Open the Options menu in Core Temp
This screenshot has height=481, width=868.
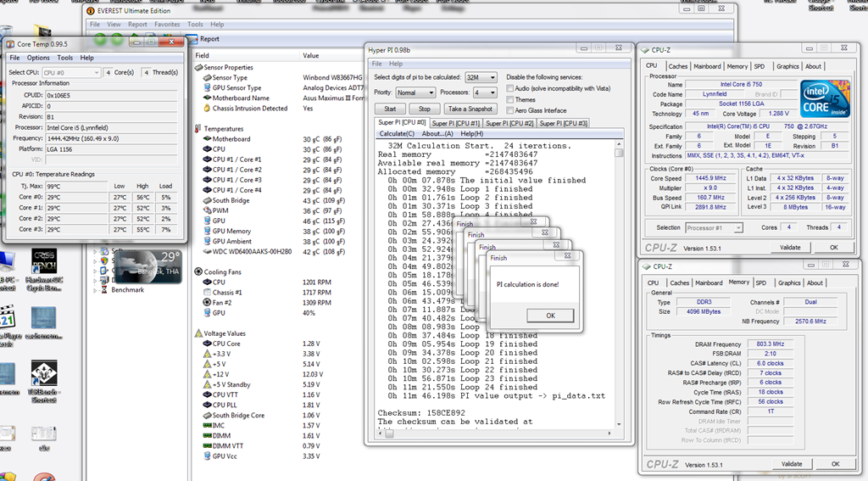click(x=38, y=58)
